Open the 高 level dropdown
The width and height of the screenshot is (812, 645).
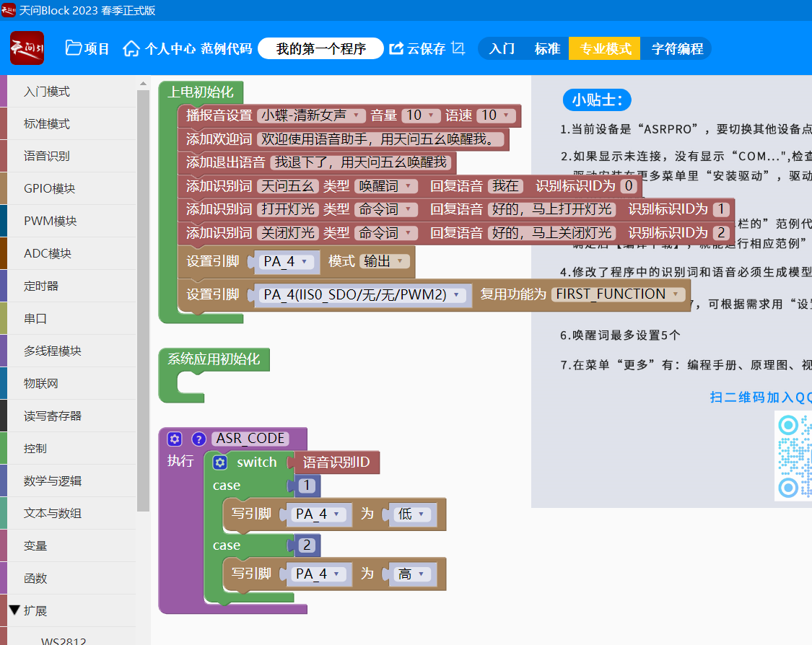coord(412,574)
